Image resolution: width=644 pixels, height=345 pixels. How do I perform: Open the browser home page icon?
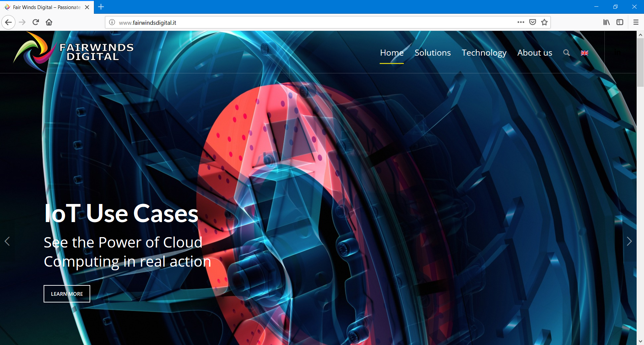pyautogui.click(x=49, y=22)
